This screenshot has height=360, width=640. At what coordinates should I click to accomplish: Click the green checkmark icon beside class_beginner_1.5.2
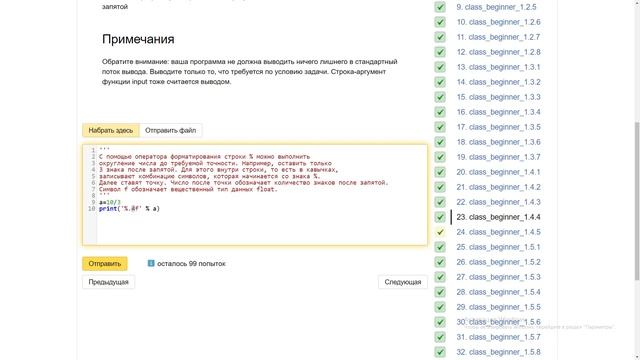(440, 262)
